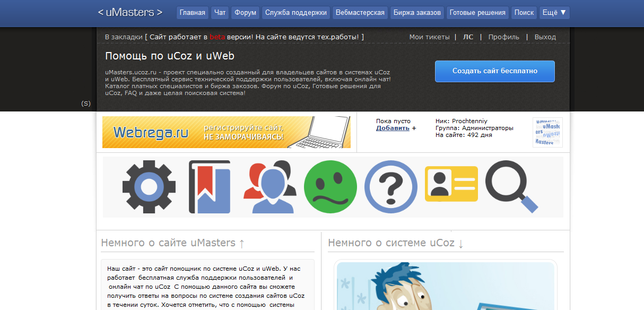The image size is (644, 310).
Task: Open the Форум section
Action: point(245,12)
